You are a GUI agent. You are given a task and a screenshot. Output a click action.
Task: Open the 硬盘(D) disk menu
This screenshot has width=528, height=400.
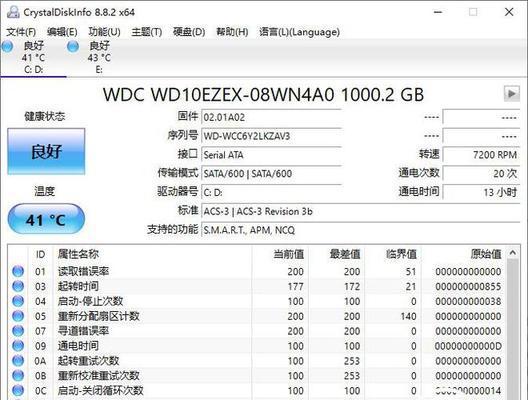pos(189,32)
